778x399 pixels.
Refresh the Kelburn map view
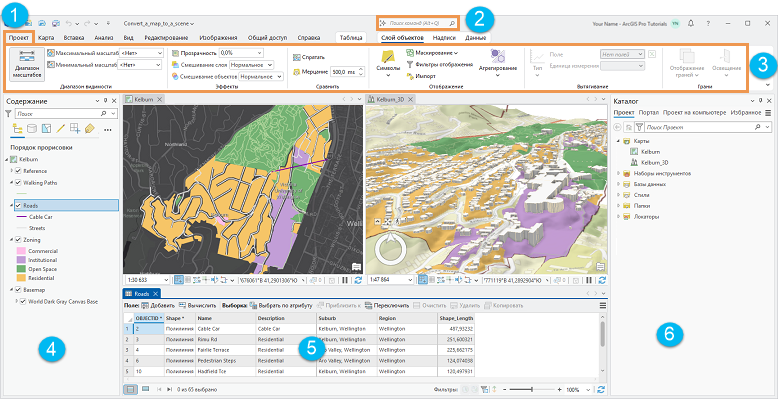click(x=358, y=280)
